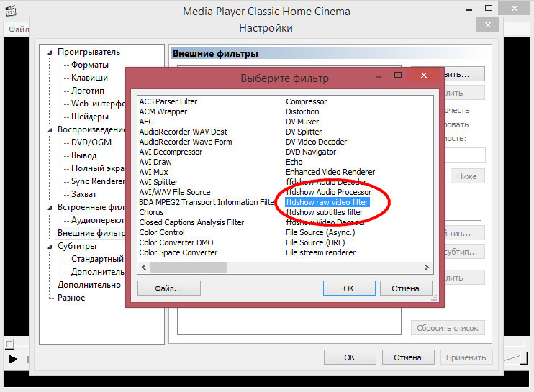Click Сбросить список button
The height and width of the screenshot is (392, 534).
[448, 328]
